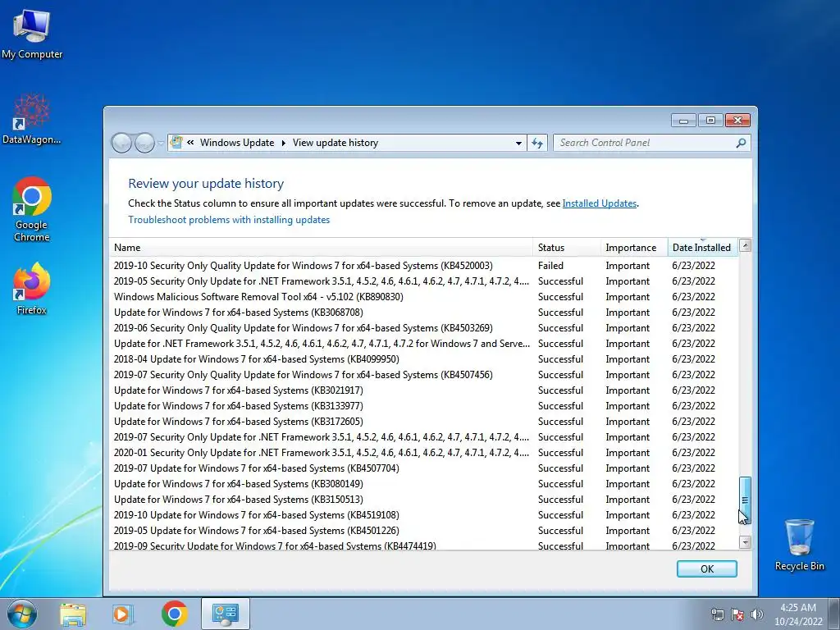Image resolution: width=840 pixels, height=630 pixels.
Task: Click the Forward navigation arrow
Action: (144, 143)
